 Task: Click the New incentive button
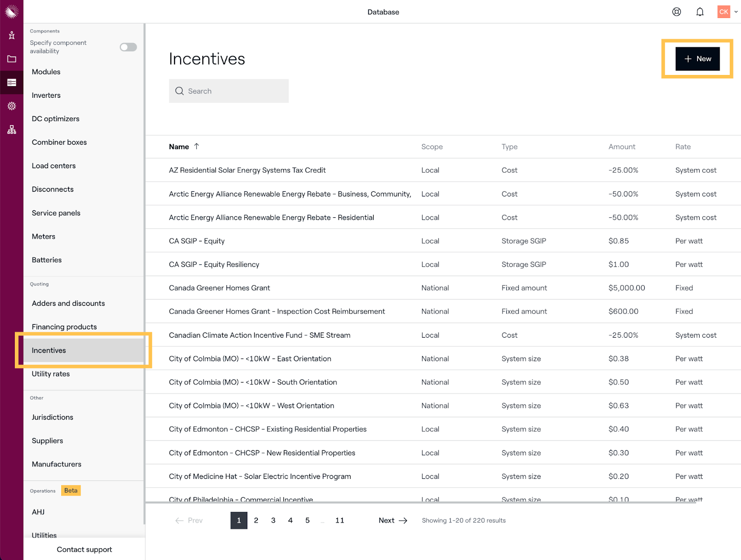[697, 59]
